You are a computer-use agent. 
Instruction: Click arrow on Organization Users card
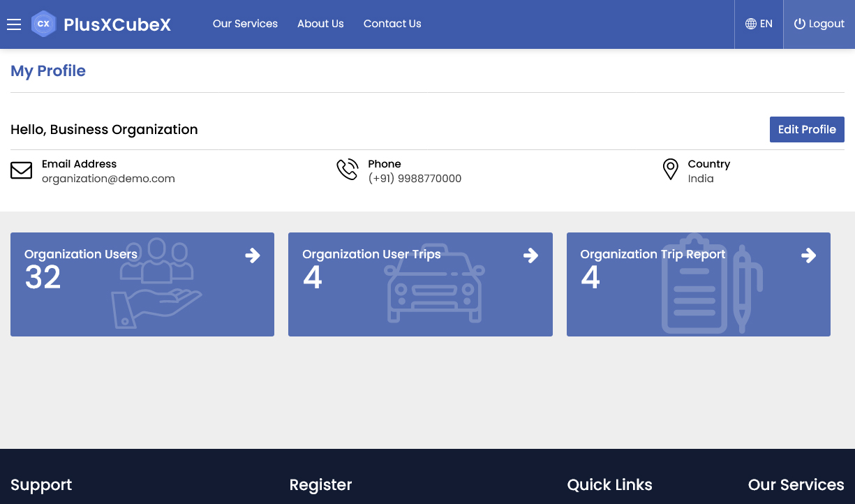click(253, 255)
